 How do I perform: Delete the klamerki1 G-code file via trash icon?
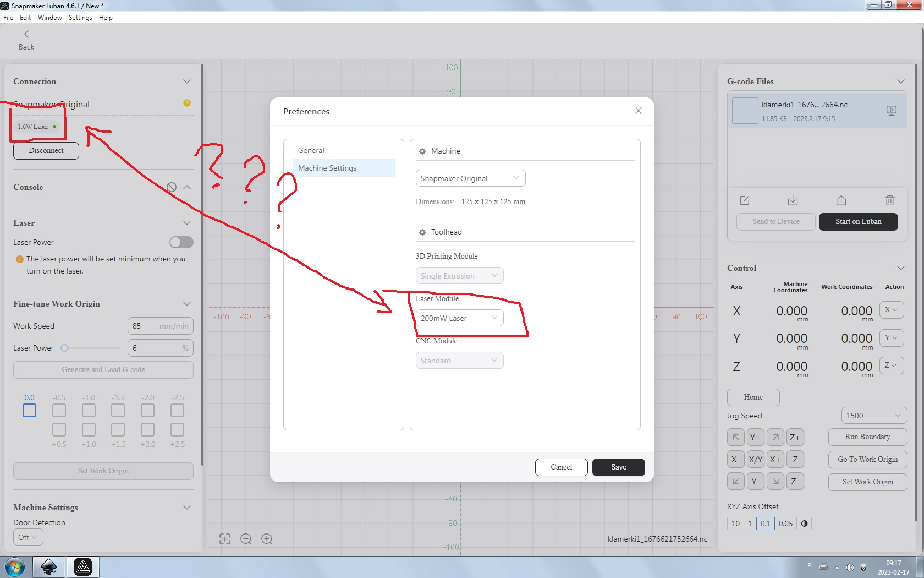(x=890, y=200)
